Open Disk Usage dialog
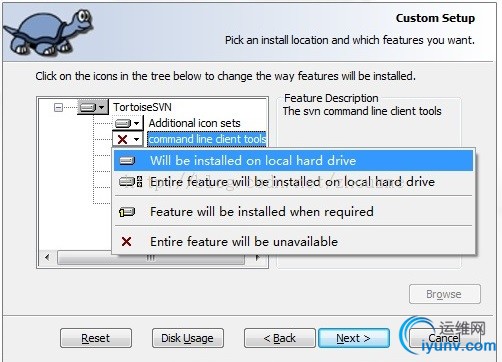 pos(188,338)
